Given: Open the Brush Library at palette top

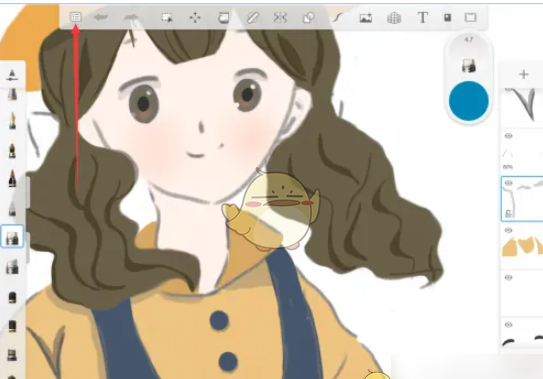Looking at the screenshot, I should [12, 75].
